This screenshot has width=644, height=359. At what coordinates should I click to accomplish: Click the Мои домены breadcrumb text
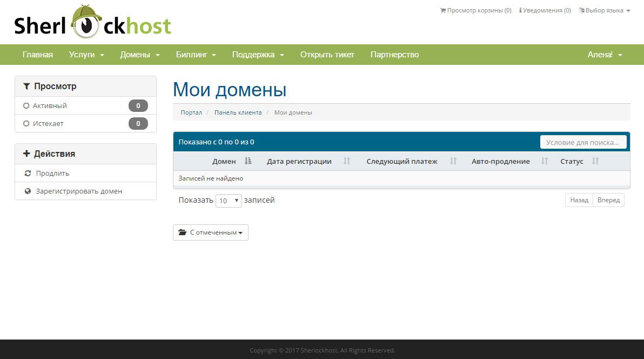pyautogui.click(x=293, y=112)
